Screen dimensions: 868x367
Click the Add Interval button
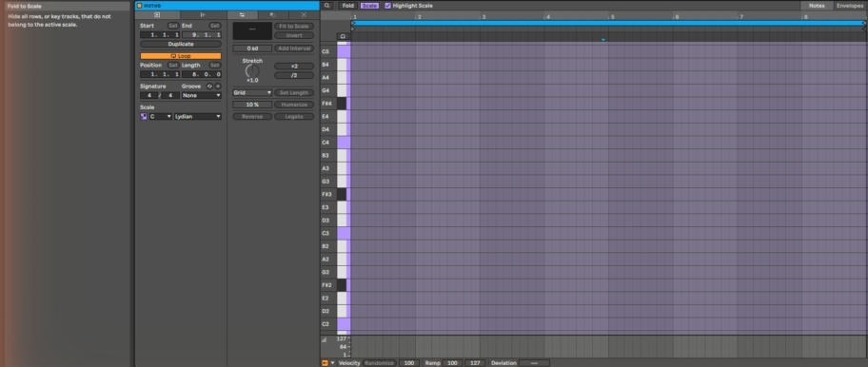(x=294, y=48)
